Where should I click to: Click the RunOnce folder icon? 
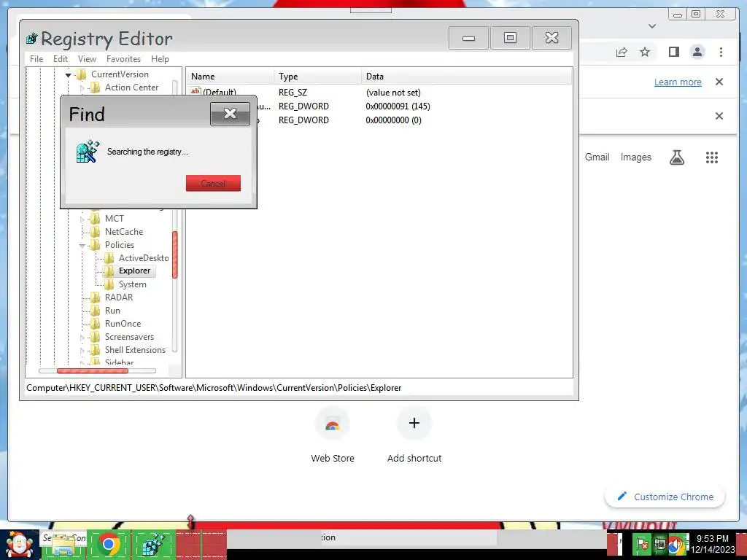96,324
